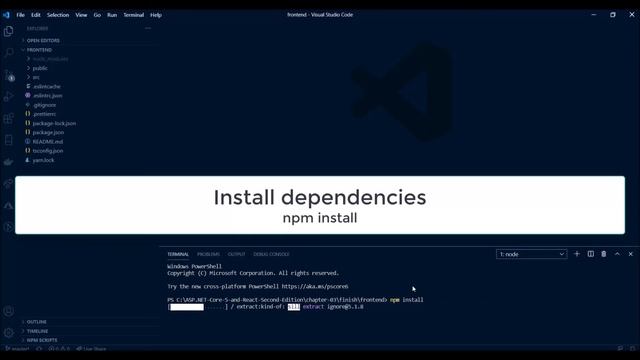Image resolution: width=640 pixels, height=360 pixels.
Task: Open the Explorer view in activity bar
Action: 9,31
